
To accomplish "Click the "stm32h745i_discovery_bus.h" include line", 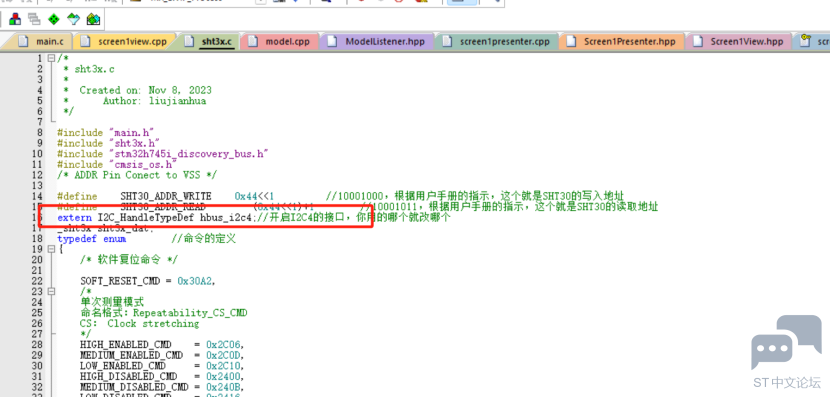I will tap(163, 154).
